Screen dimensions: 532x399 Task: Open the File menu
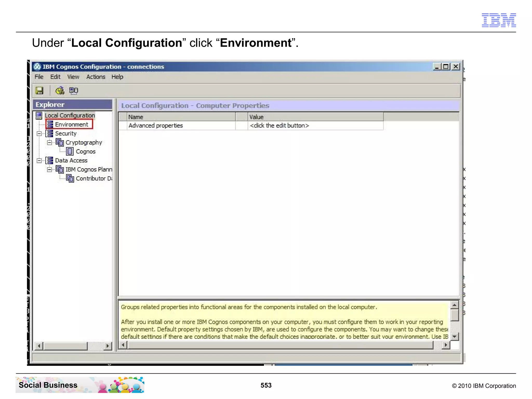(x=39, y=77)
